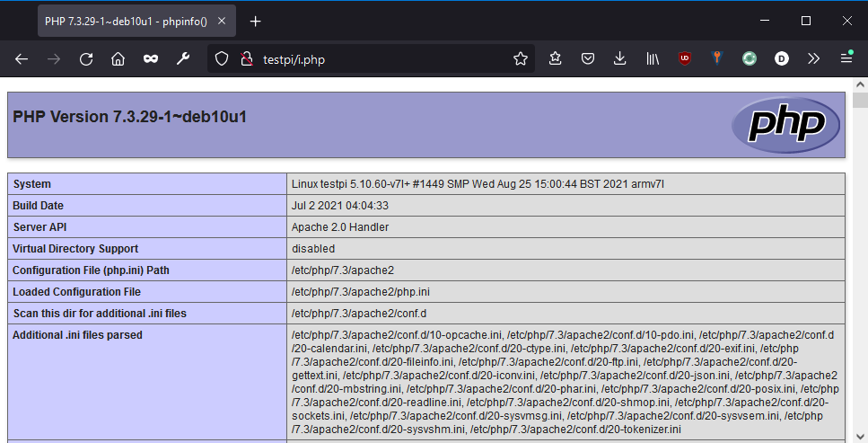This screenshot has height=443, width=868.
Task: Click the parsed .ini files list text
Action: click(566, 382)
